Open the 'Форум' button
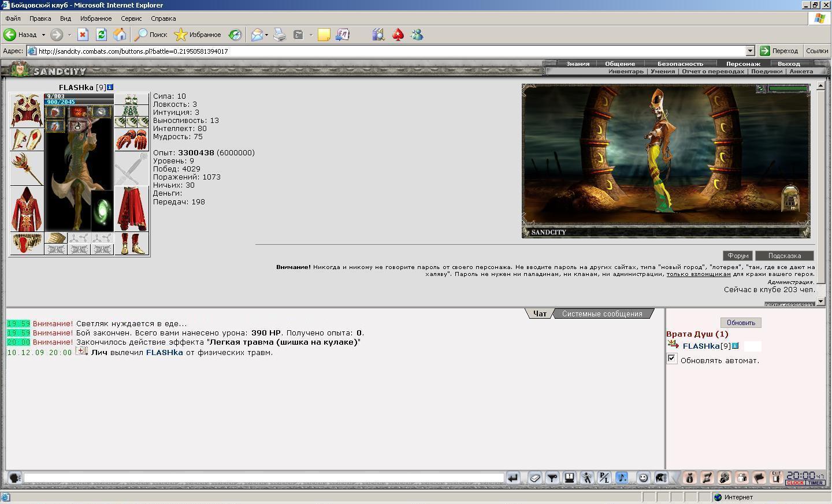The height and width of the screenshot is (504, 832). (738, 256)
